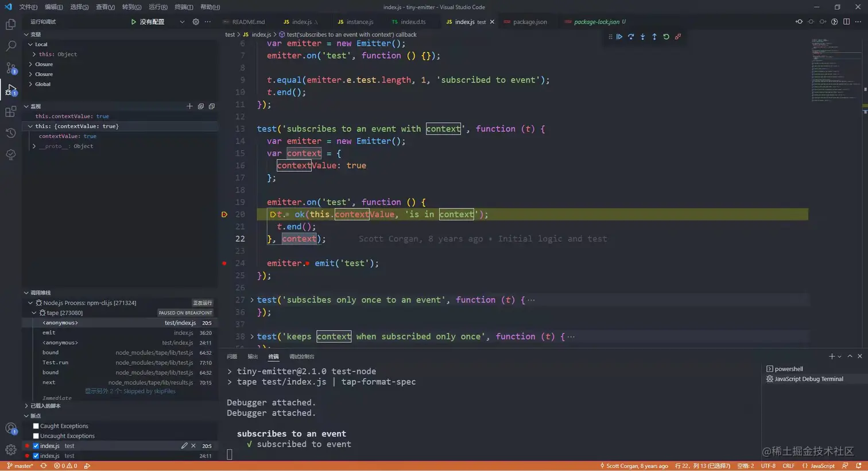The image size is (868, 471).
Task: Click the editor minimap
Action: 835,69
